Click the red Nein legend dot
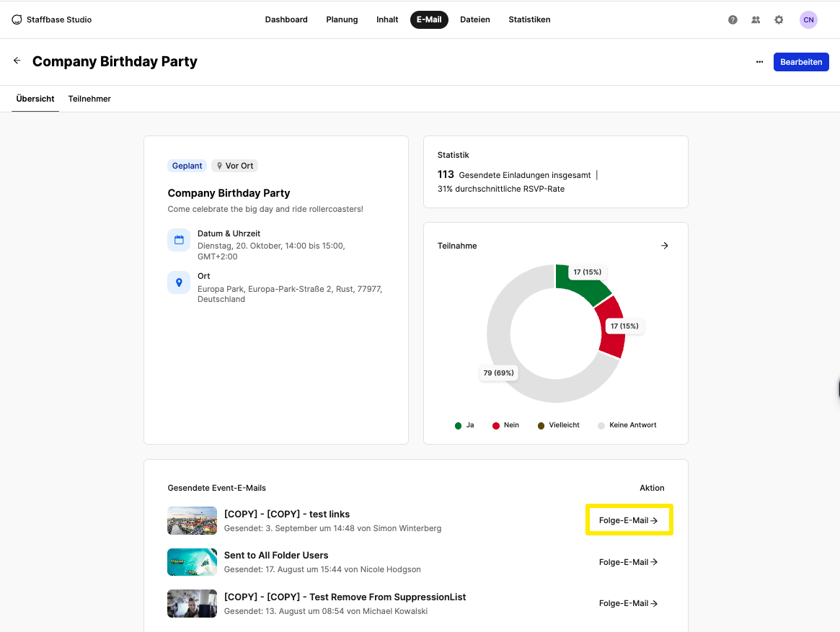Viewport: 840px width, 632px height. point(496,426)
